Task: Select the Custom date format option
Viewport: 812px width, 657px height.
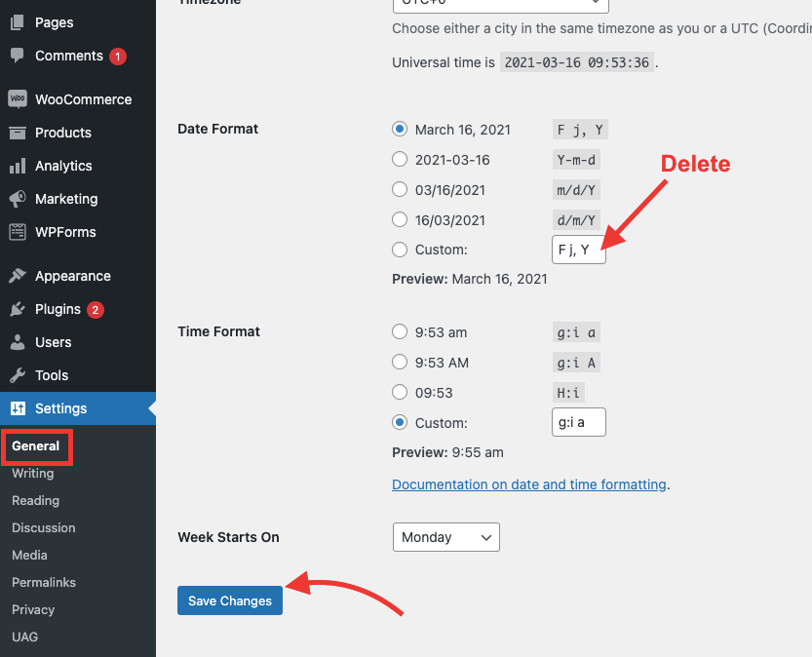Action: pyautogui.click(x=400, y=250)
